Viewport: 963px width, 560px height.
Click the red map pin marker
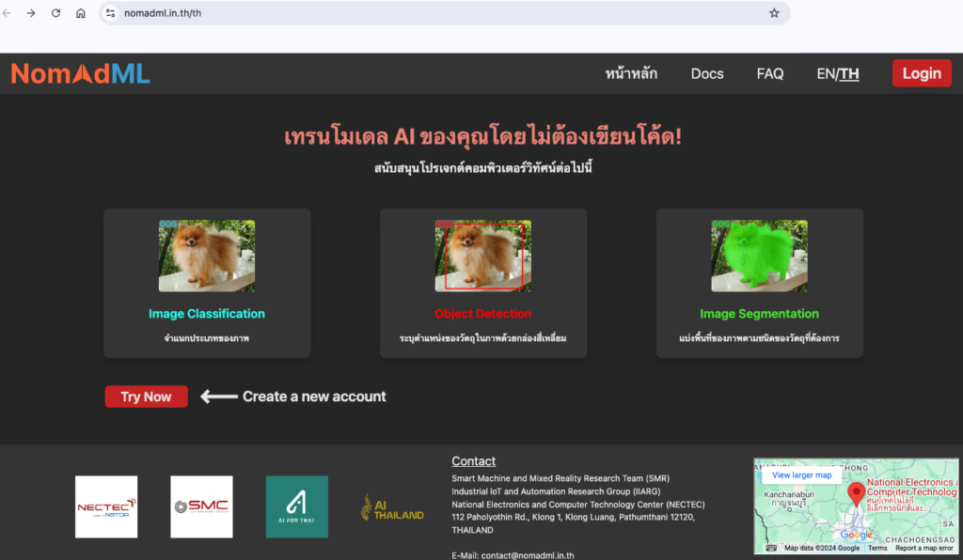tap(857, 491)
